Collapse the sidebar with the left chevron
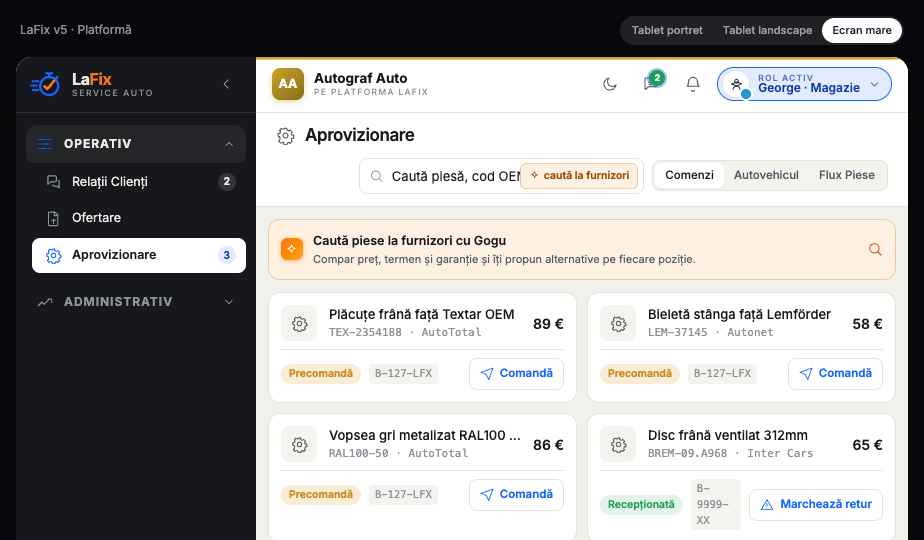The width and height of the screenshot is (924, 540). (x=226, y=84)
